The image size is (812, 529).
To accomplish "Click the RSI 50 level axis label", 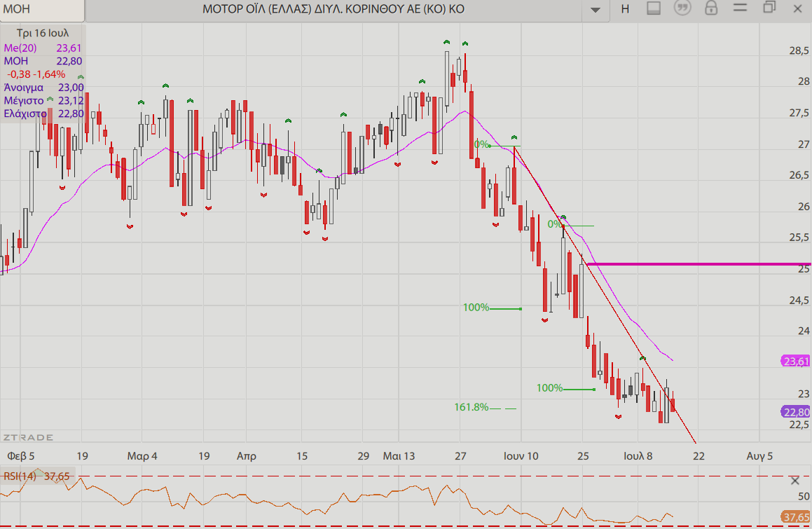I will [804, 496].
